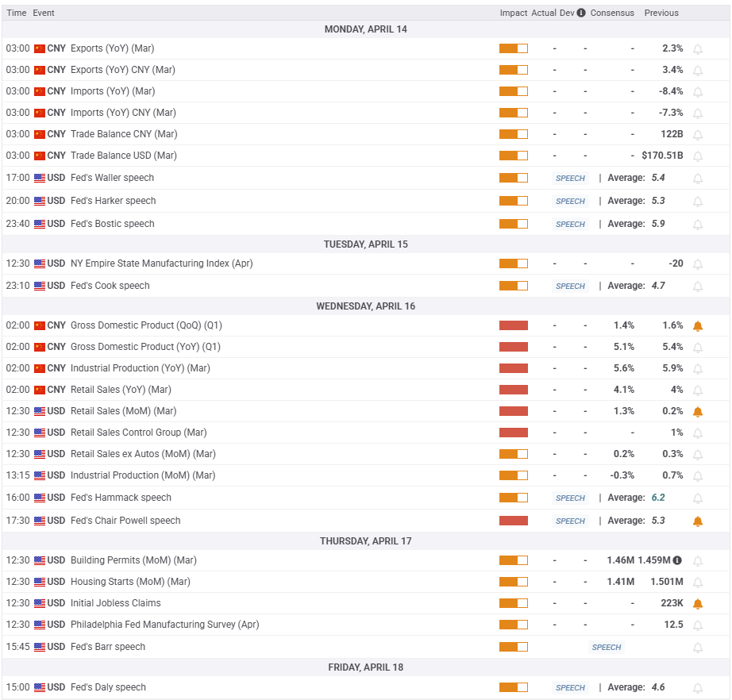
Task: Click bell icon for Fed's Daly speech
Action: tap(698, 688)
